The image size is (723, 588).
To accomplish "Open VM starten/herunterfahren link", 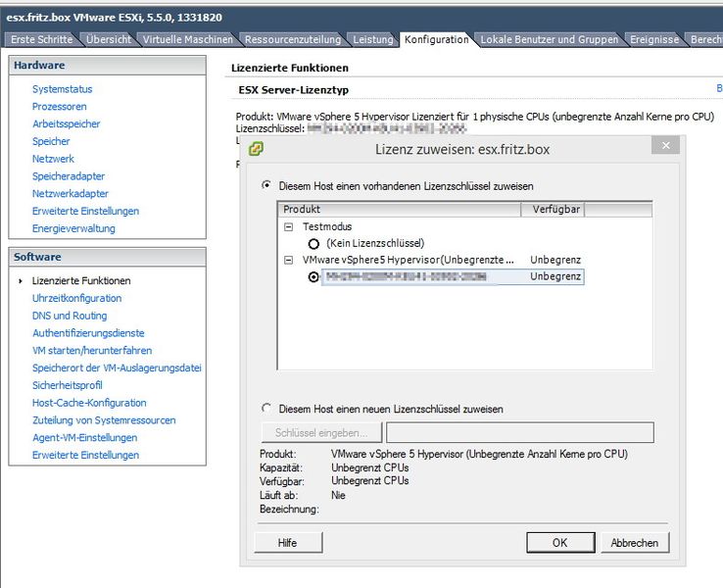I will (x=92, y=351).
